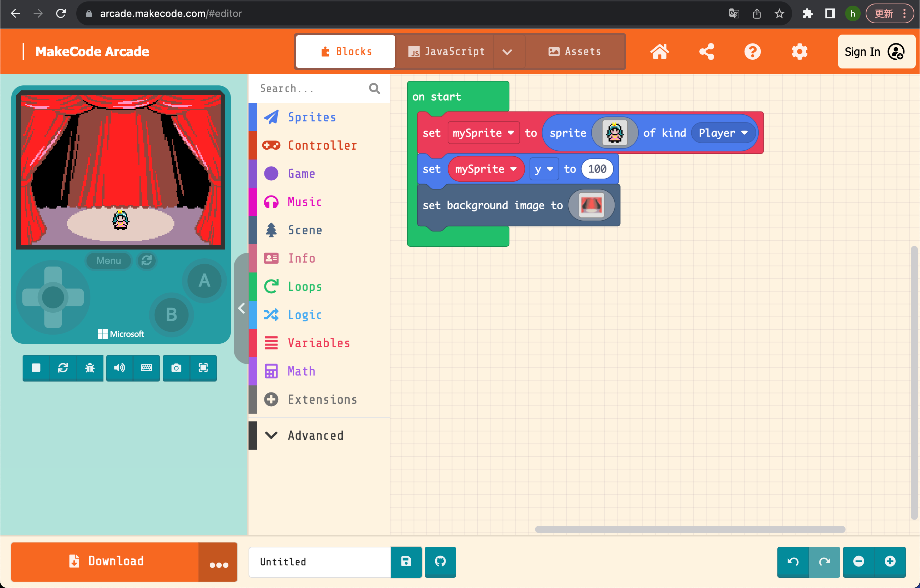The image size is (920, 588).
Task: Click the Download button
Action: pos(105,561)
